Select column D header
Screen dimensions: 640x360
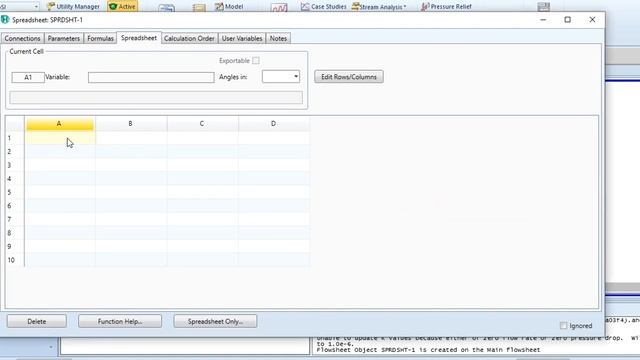(x=274, y=124)
